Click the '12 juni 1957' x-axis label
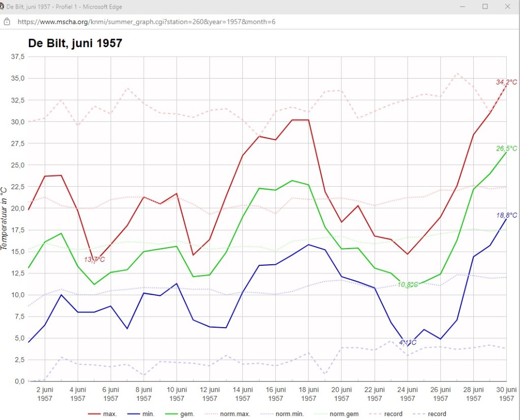Screen dimensions: 520x420 click(x=210, y=394)
